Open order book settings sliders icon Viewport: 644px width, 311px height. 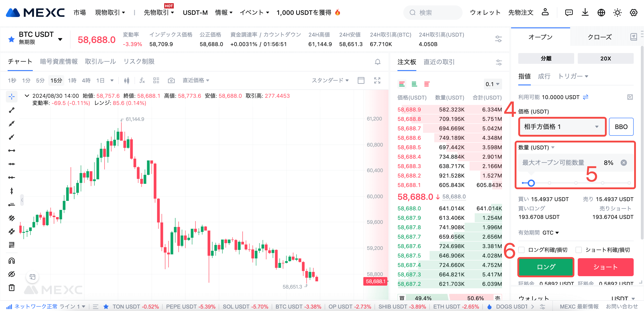click(499, 62)
